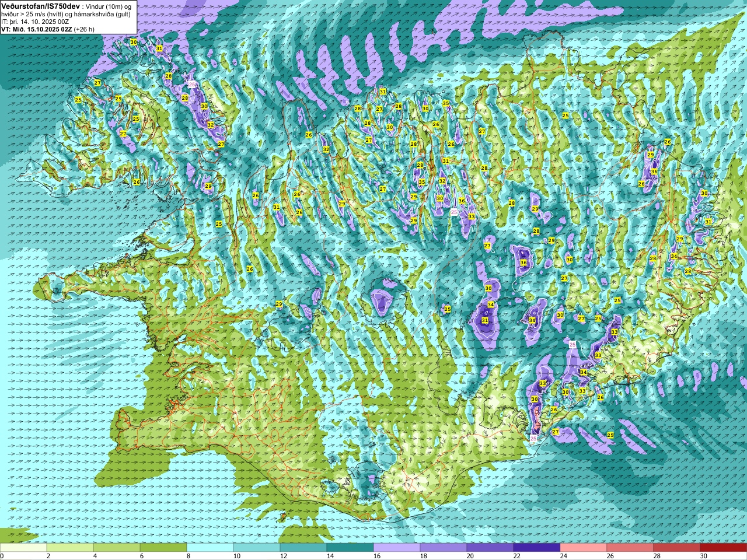Click the 16 tick label on the color scale
This screenshot has width=747, height=560.
(x=377, y=556)
